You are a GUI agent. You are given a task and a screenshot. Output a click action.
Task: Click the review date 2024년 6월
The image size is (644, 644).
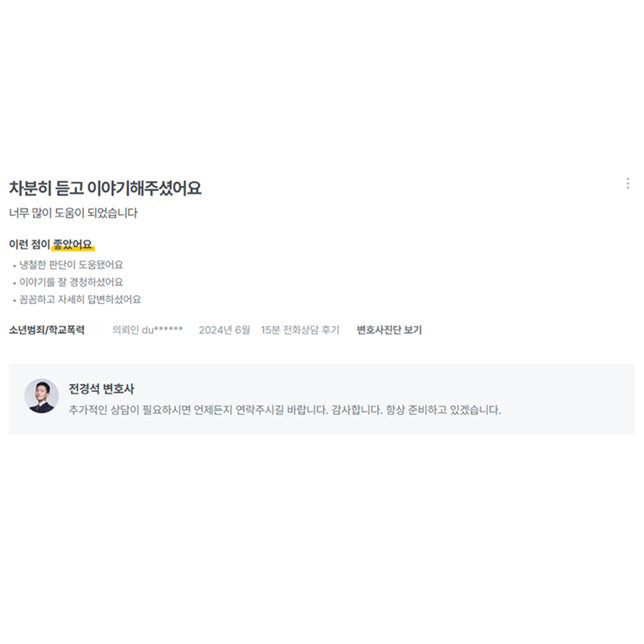[224, 330]
